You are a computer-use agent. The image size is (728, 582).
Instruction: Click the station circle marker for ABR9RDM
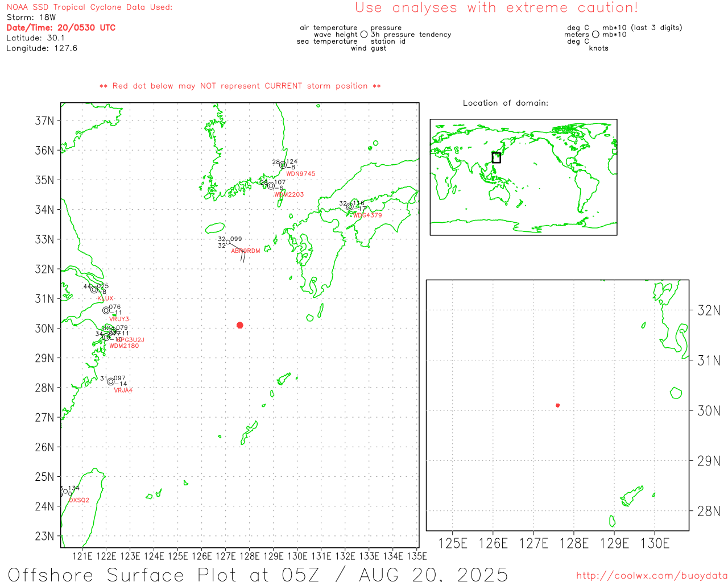[228, 242]
